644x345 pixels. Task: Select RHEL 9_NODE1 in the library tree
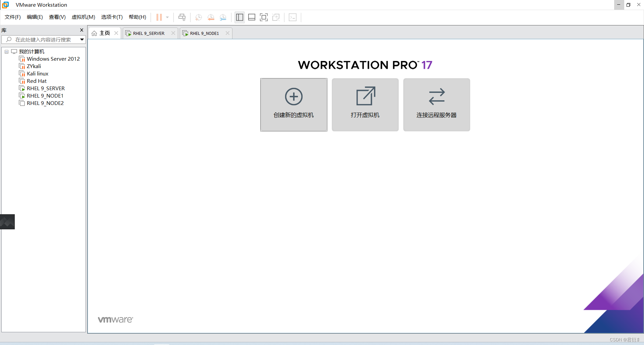pyautogui.click(x=45, y=96)
